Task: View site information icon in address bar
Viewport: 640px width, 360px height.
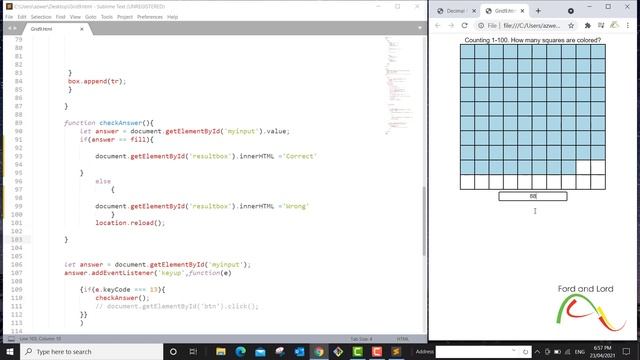Action: coord(481,25)
